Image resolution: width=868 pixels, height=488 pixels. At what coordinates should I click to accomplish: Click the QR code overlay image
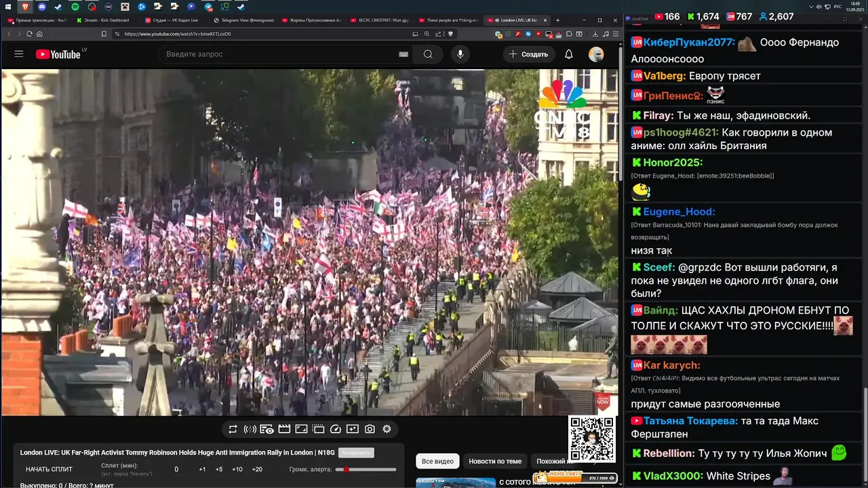point(592,440)
